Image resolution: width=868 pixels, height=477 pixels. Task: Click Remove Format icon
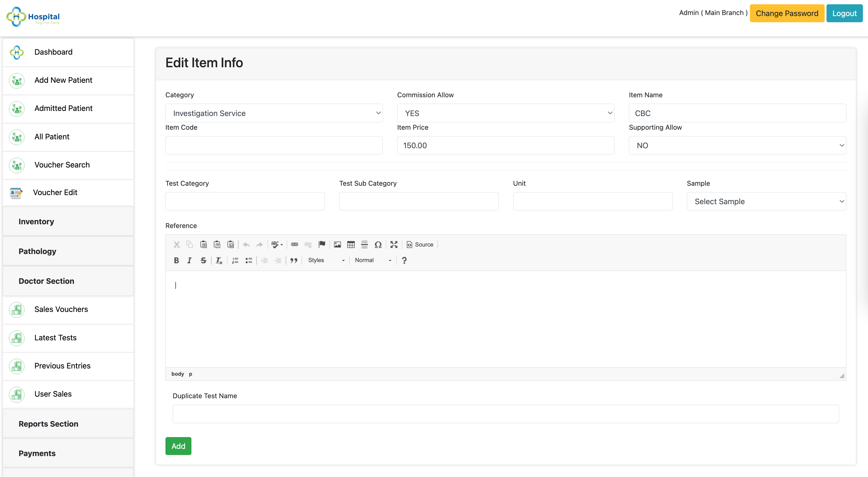point(219,260)
